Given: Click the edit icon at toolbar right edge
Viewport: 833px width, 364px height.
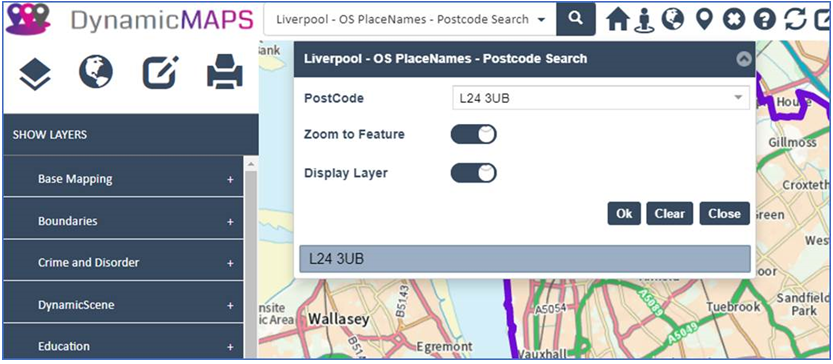Looking at the screenshot, I should [x=823, y=20].
